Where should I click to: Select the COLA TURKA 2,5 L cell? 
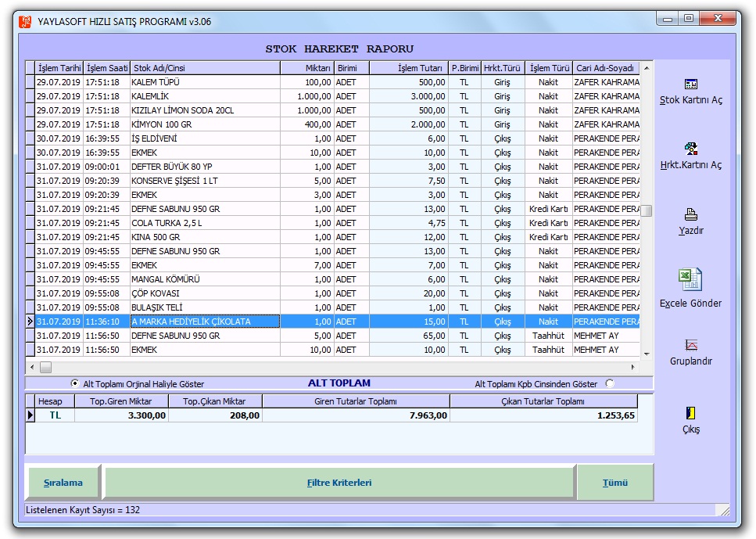(x=205, y=223)
